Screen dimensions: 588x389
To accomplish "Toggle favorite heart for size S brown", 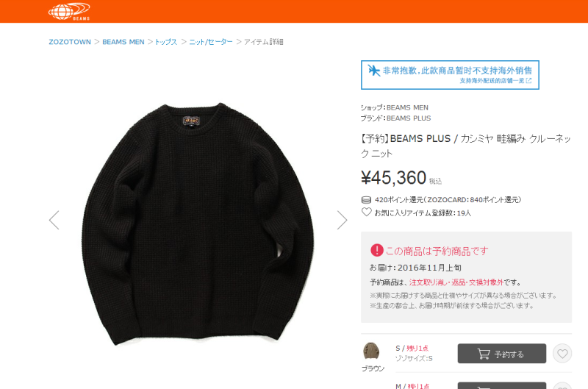I will coord(562,354).
